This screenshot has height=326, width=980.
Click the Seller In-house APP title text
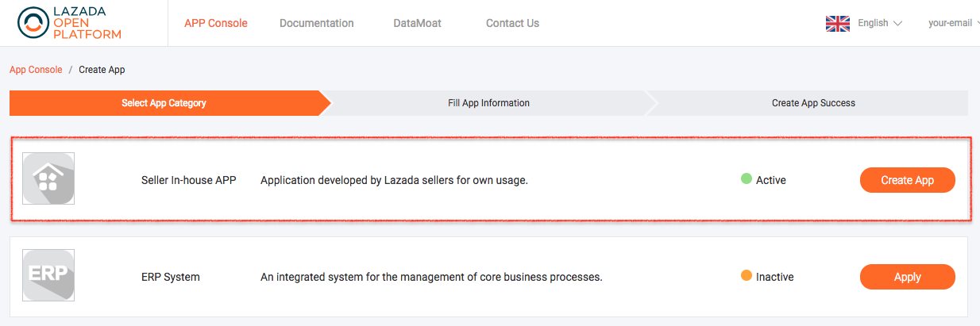click(x=189, y=180)
